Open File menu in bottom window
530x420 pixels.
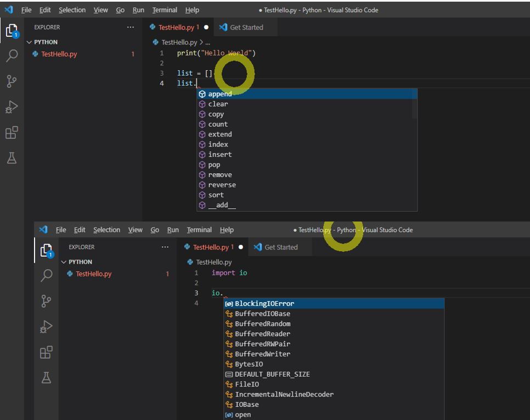tap(61, 230)
